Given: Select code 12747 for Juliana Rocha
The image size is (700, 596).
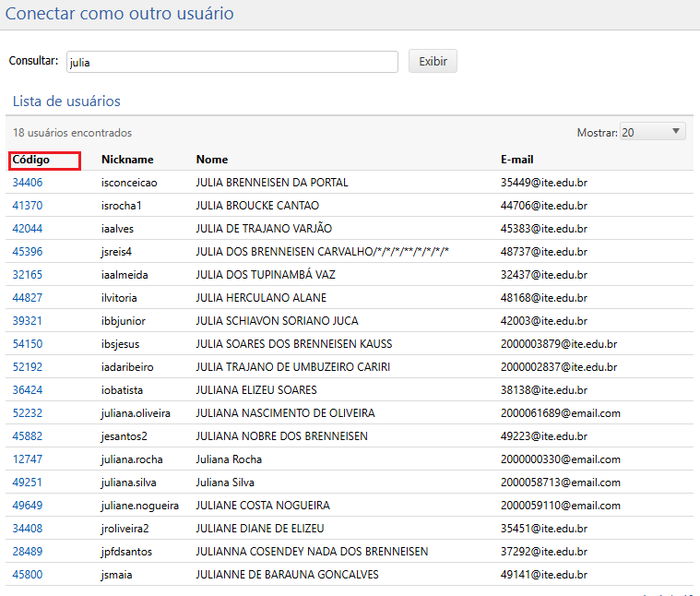Looking at the screenshot, I should point(28,459).
